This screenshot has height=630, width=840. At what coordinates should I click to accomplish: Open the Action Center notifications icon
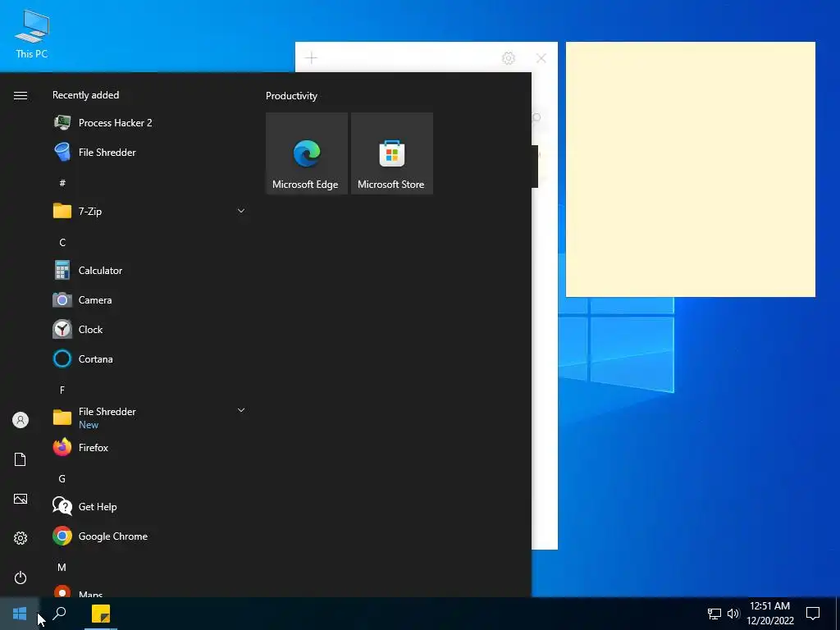coord(813,614)
